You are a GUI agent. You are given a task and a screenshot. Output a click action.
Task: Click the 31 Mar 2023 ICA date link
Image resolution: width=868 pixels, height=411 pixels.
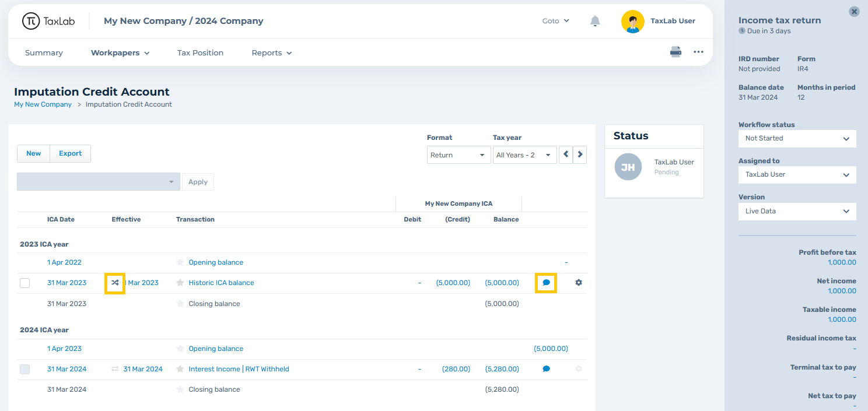[66, 283]
